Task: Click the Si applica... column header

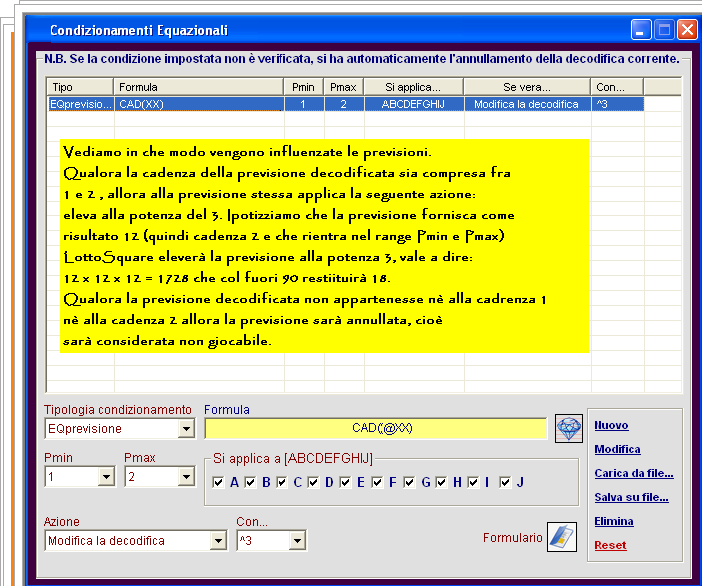Action: pos(413,87)
